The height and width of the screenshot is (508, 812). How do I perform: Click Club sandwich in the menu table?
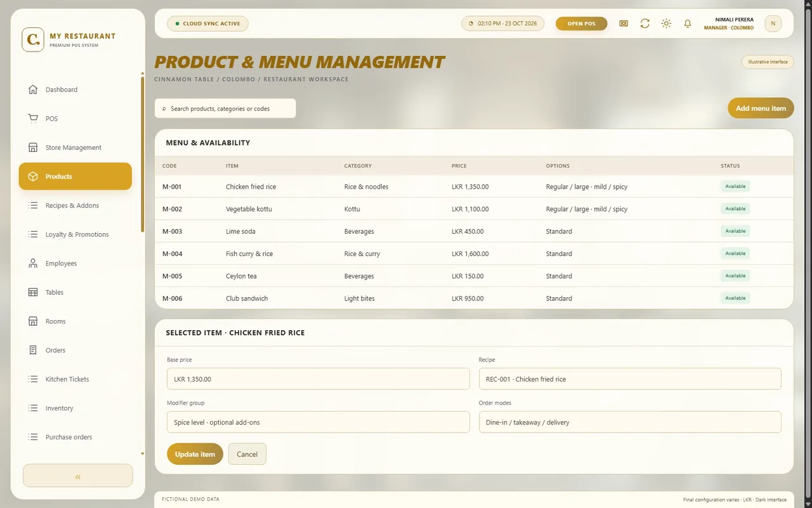click(247, 298)
